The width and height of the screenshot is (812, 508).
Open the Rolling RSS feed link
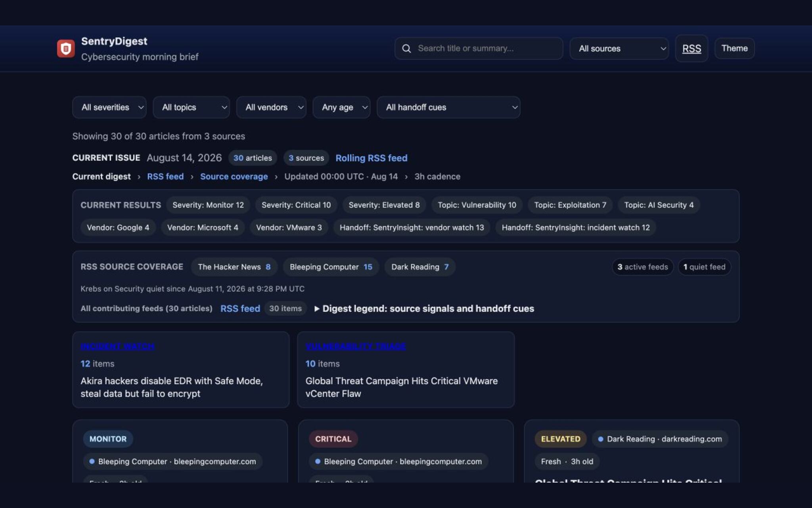click(x=372, y=158)
